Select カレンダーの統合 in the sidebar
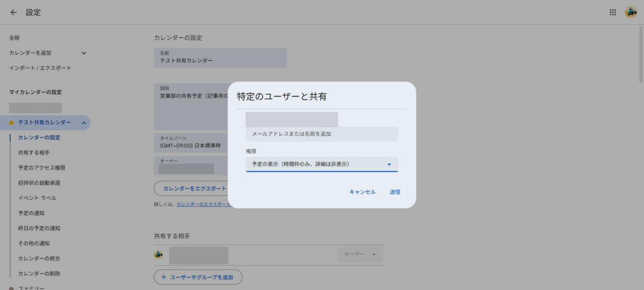Viewport: 644px width, 290px height. (x=39, y=259)
